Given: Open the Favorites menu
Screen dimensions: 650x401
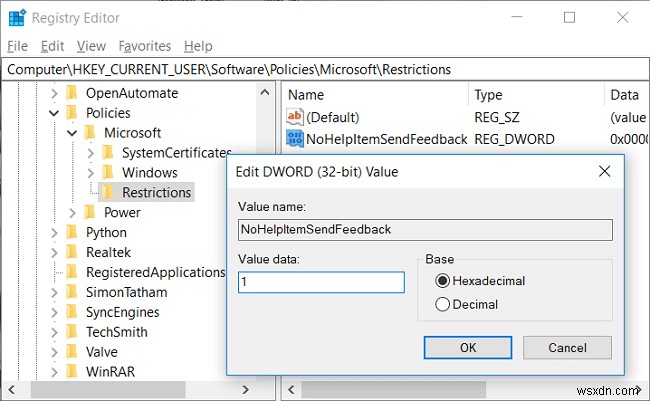Looking at the screenshot, I should [145, 46].
